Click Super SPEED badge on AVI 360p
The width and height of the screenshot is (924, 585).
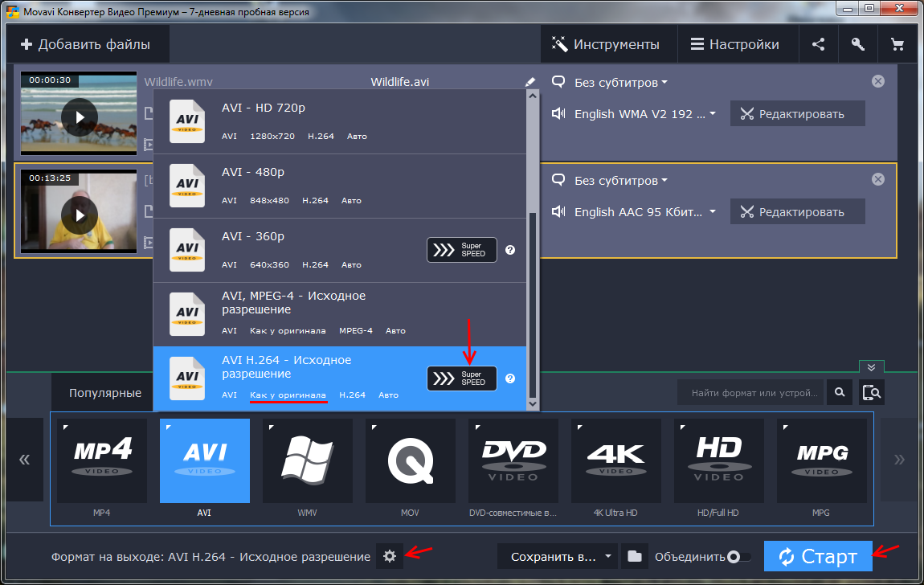[461, 250]
